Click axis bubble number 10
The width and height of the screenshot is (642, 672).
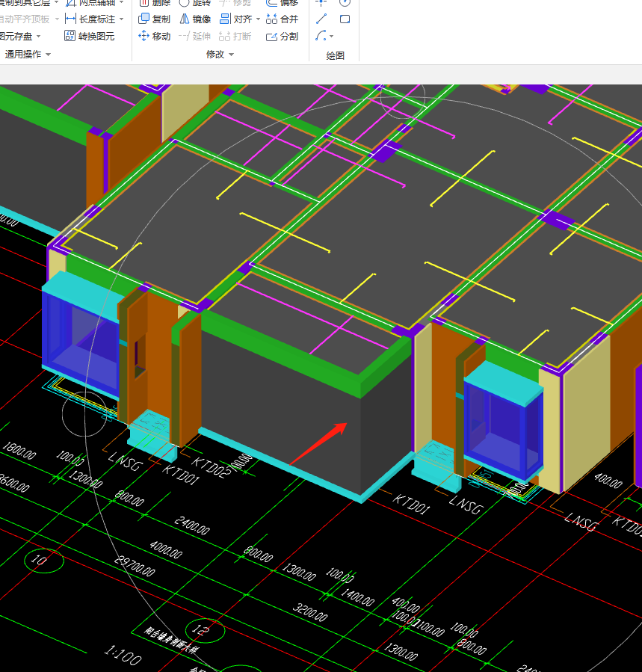pyautogui.click(x=43, y=561)
